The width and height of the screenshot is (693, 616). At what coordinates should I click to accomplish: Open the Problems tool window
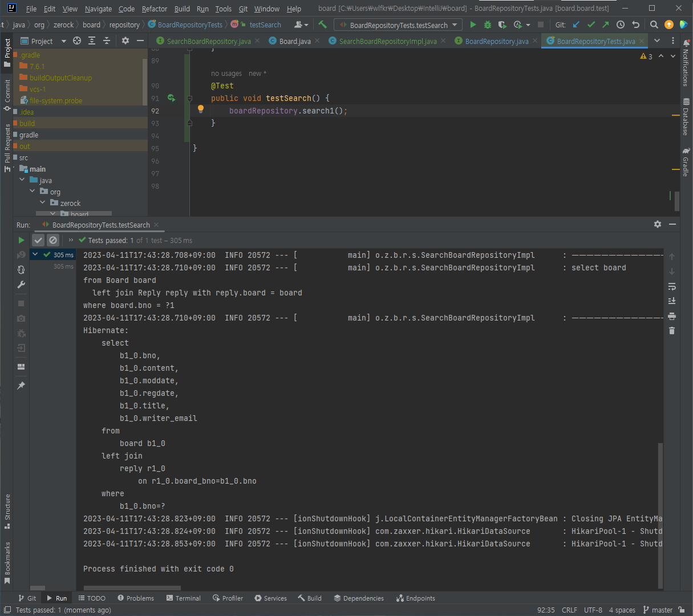pyautogui.click(x=136, y=598)
